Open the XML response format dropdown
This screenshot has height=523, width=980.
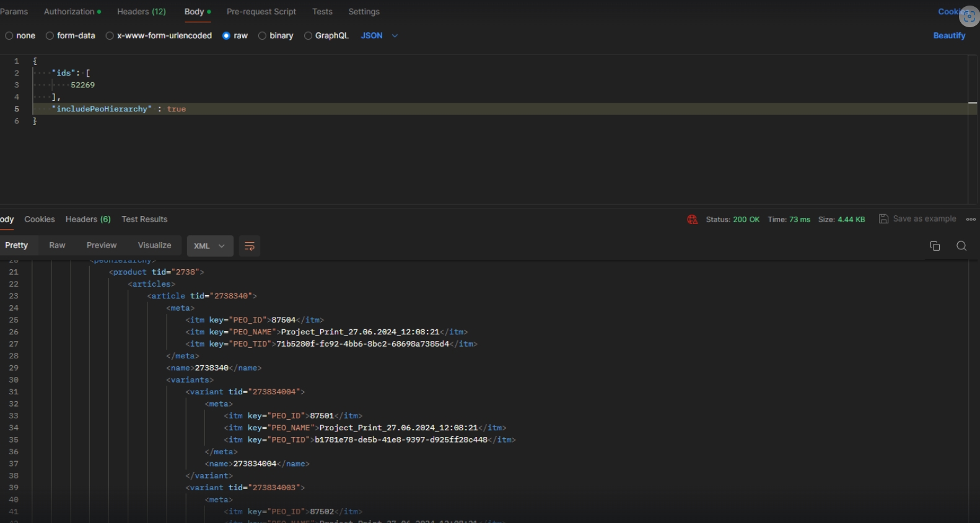[209, 246]
